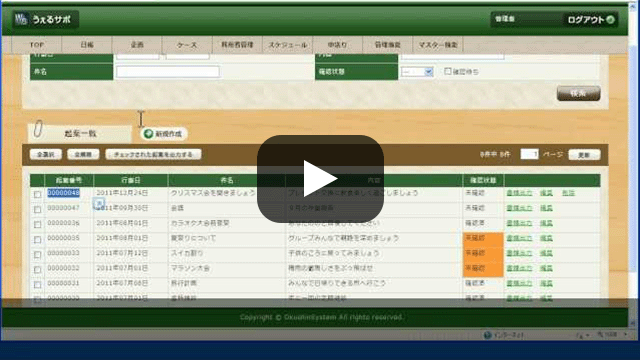The image size is (640, 360).
Task: Click the 内容 input field in search form
Action: 452,56
